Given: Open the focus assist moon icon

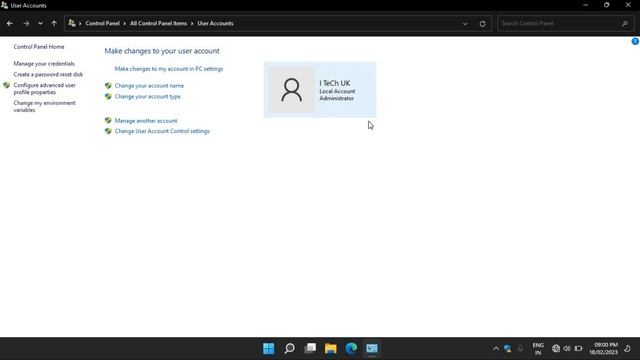Looking at the screenshot, I should click(627, 349).
